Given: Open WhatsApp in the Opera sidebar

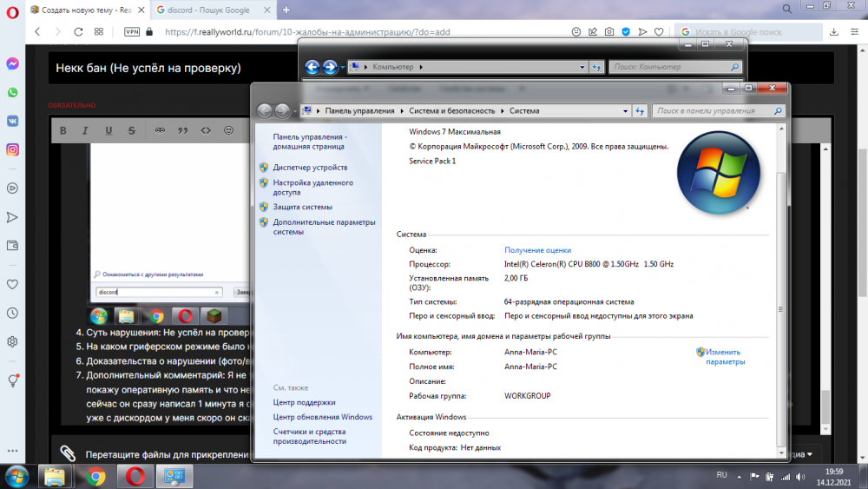Looking at the screenshot, I should tap(12, 92).
